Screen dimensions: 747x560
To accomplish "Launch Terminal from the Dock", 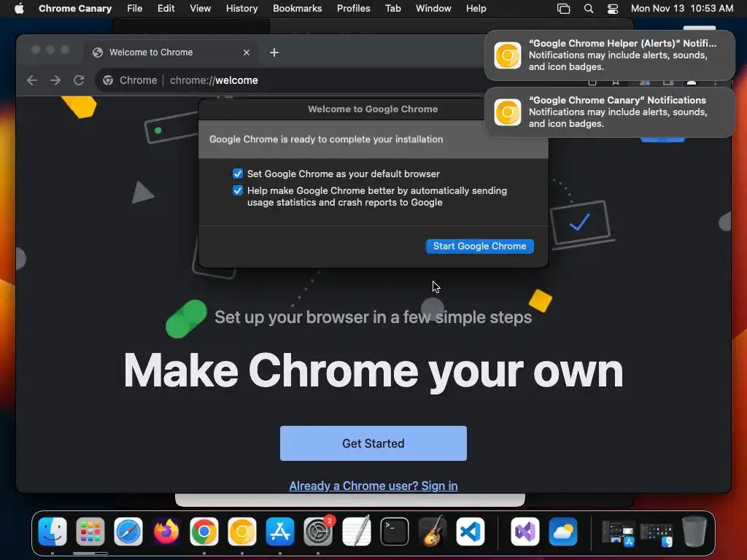I will (x=395, y=532).
